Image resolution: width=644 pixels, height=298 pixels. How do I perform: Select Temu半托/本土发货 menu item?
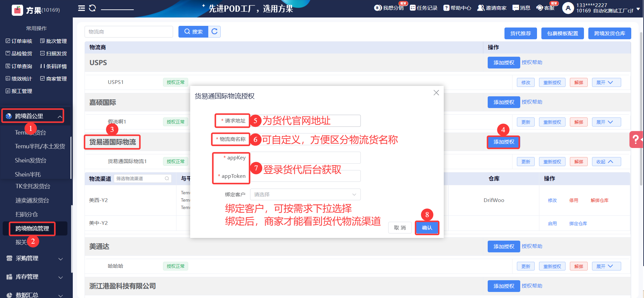pos(40,146)
